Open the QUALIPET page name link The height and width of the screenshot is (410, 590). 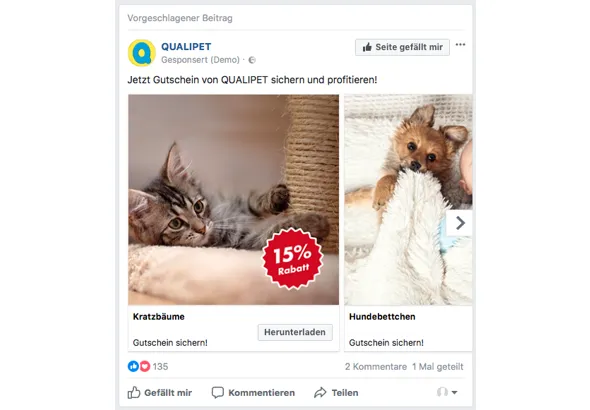[x=186, y=47]
